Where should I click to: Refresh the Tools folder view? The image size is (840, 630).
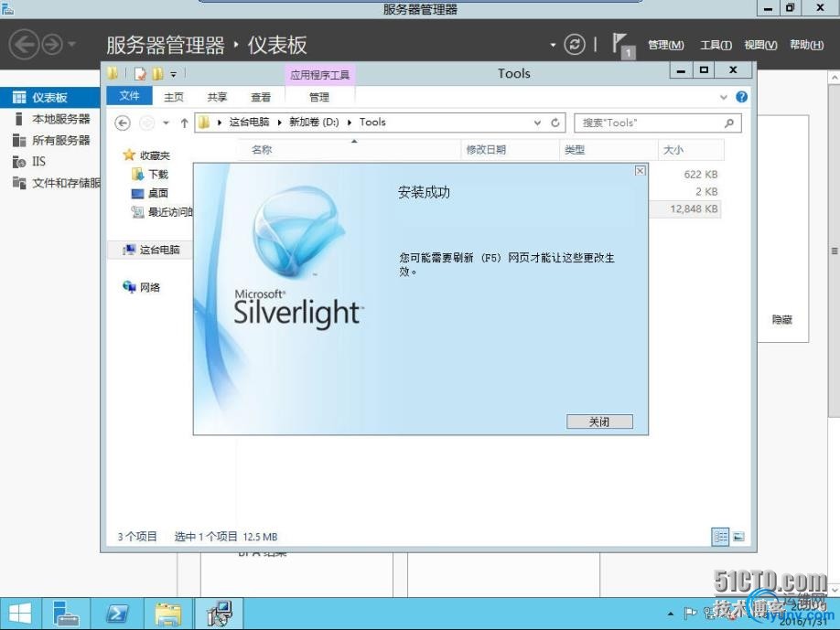tap(555, 123)
